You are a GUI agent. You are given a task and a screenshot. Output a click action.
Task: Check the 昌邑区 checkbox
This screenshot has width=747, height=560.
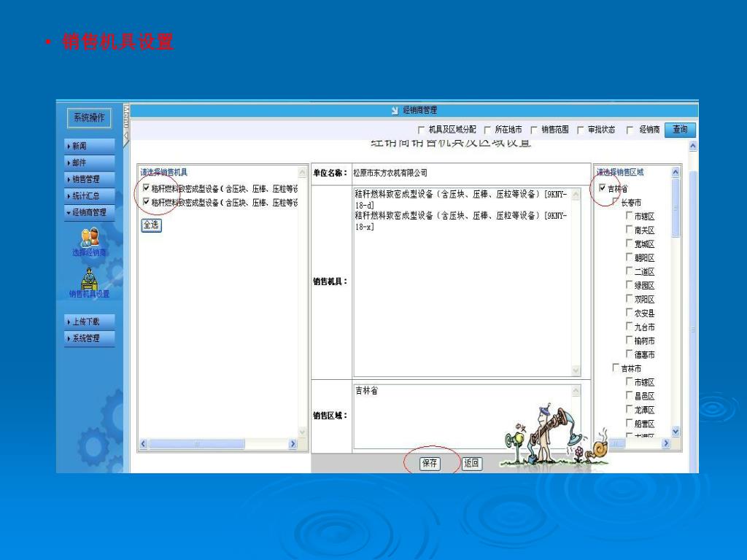click(x=630, y=395)
